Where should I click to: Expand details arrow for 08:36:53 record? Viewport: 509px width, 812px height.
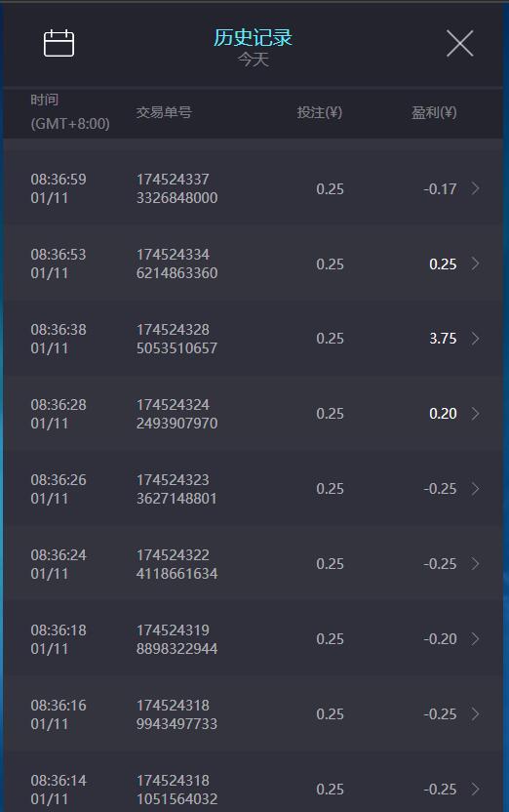475,264
